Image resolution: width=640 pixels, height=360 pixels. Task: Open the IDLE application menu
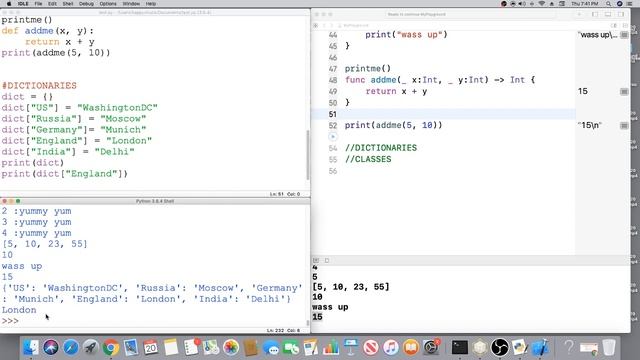tap(23, 4)
